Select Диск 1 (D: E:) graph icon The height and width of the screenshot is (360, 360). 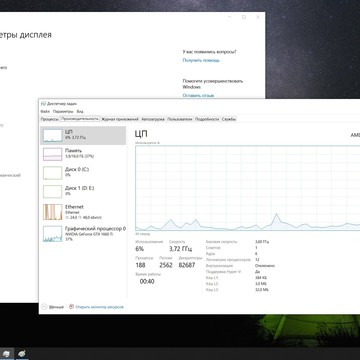click(53, 192)
